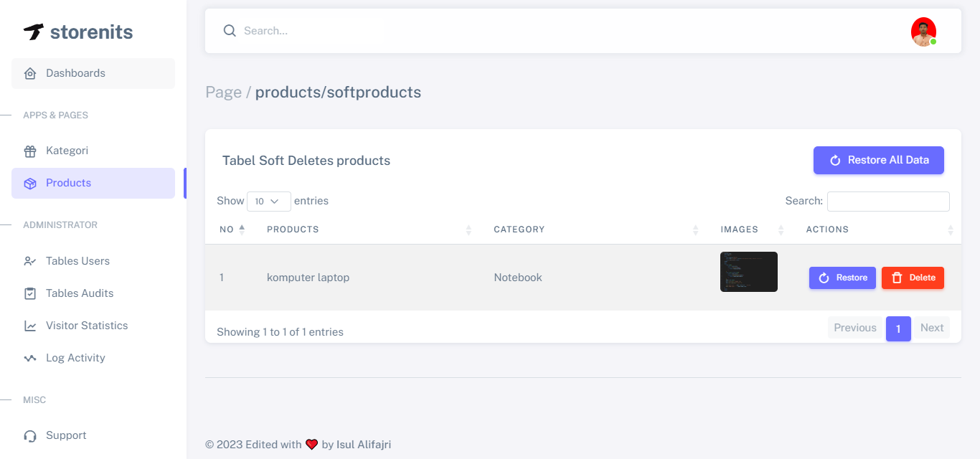Open the komputer laptop image thumbnail
Image resolution: width=980 pixels, height=459 pixels.
click(748, 272)
